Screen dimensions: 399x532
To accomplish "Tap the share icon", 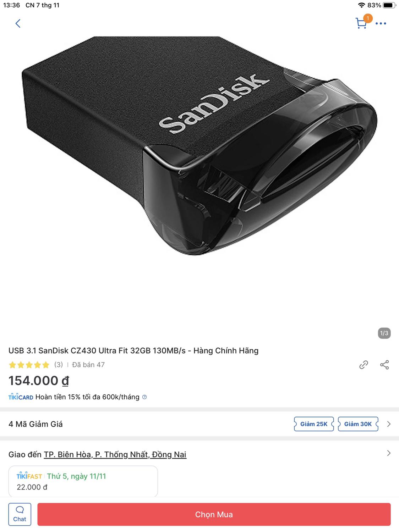I will point(384,365).
